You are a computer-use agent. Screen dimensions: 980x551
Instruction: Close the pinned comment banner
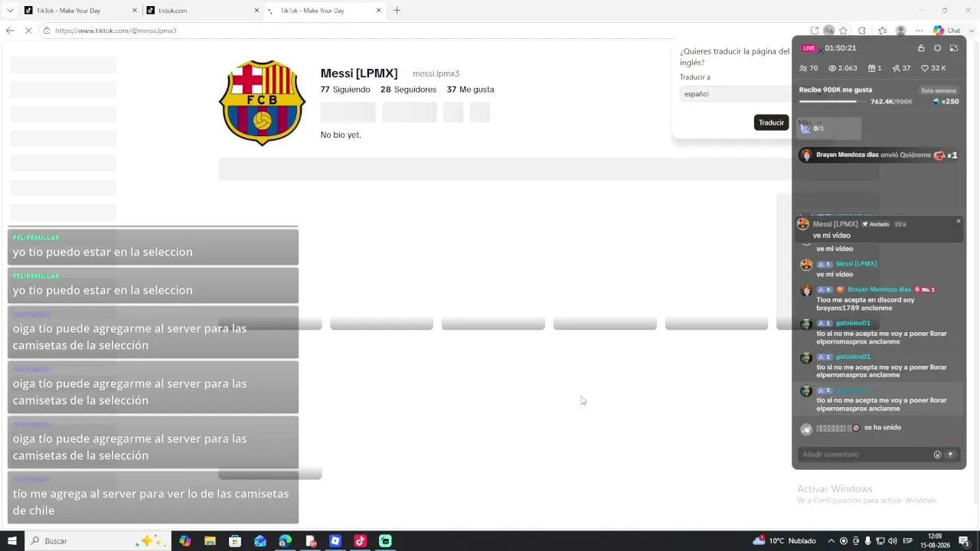[x=958, y=221]
